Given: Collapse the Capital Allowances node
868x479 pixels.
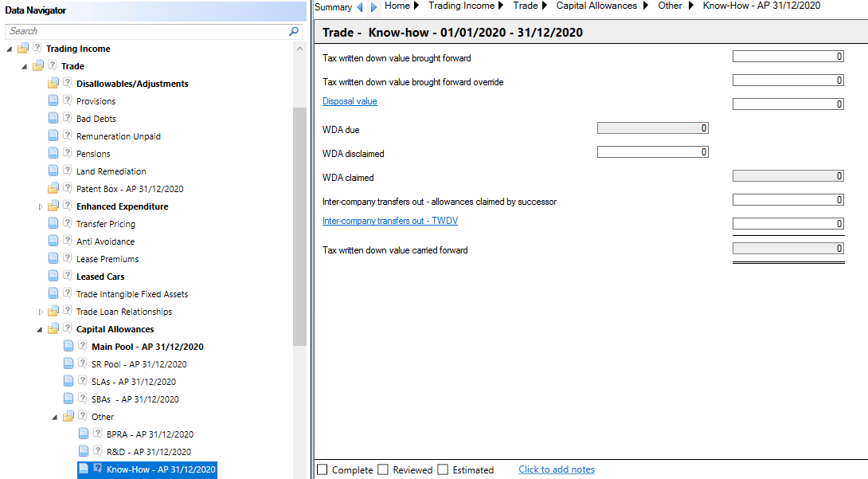Looking at the screenshot, I should coord(40,330).
